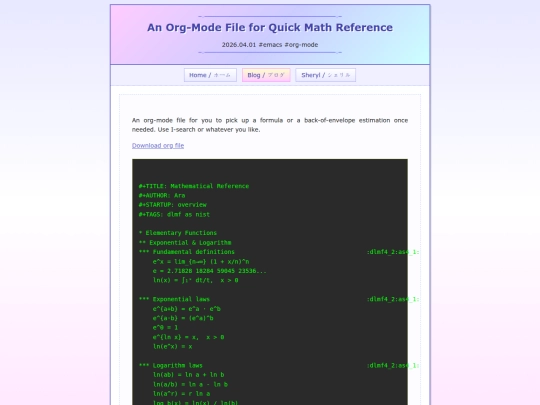Click the #+AUTHOR: Ara line
The width and height of the screenshot is (540, 405).
[x=162, y=195]
